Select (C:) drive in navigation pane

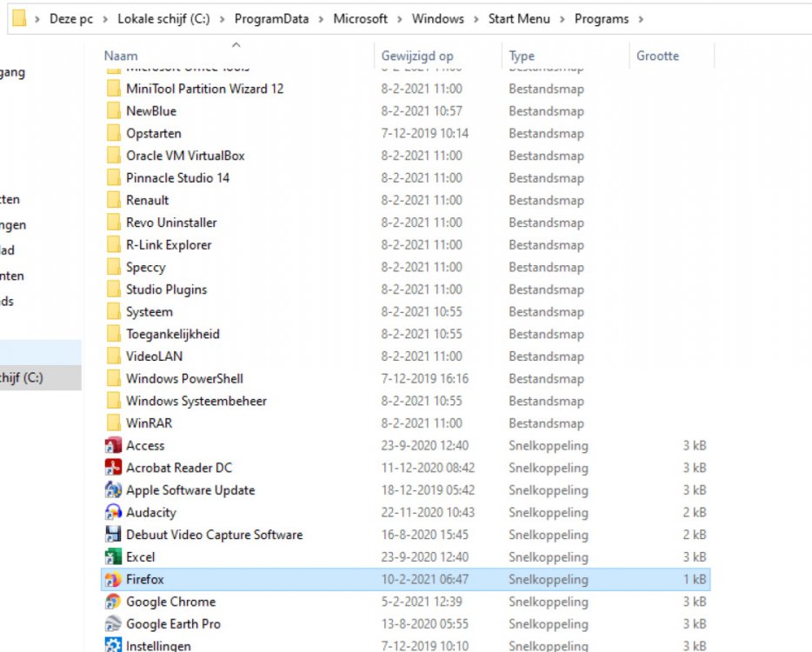tap(40, 377)
